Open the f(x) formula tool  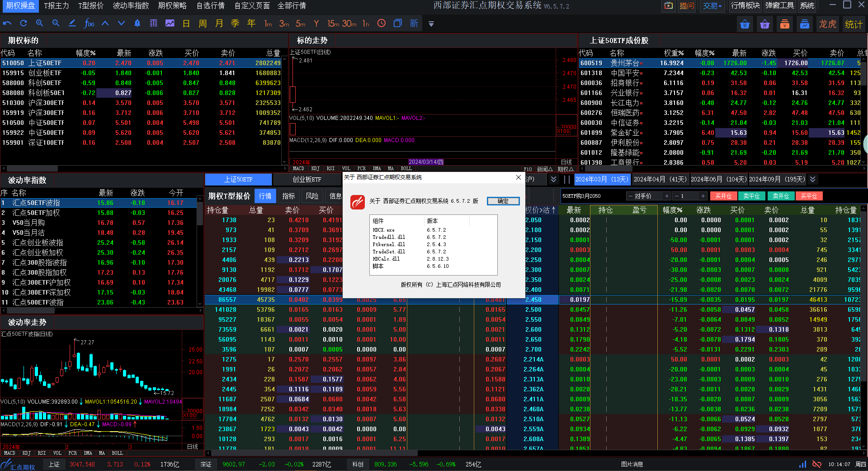pyautogui.click(x=89, y=24)
